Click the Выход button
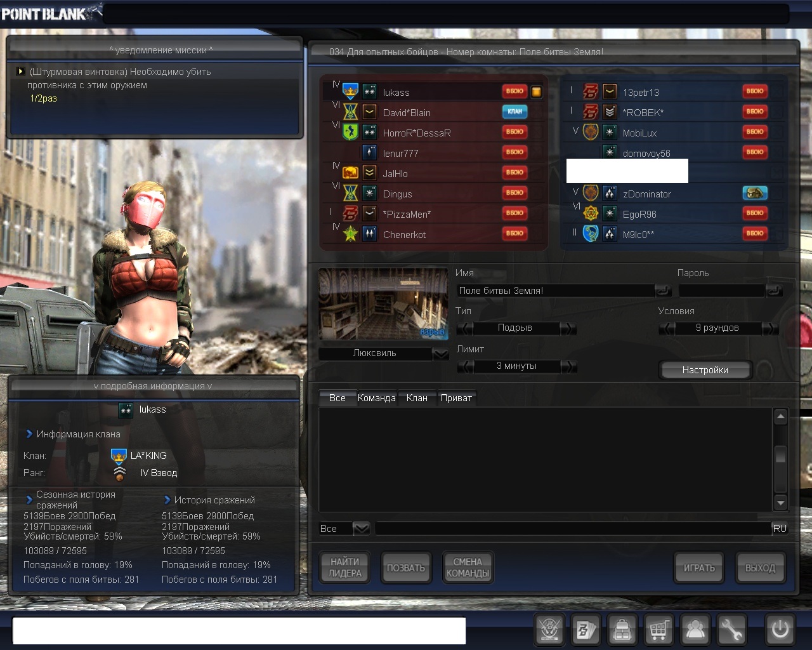 pos(760,567)
